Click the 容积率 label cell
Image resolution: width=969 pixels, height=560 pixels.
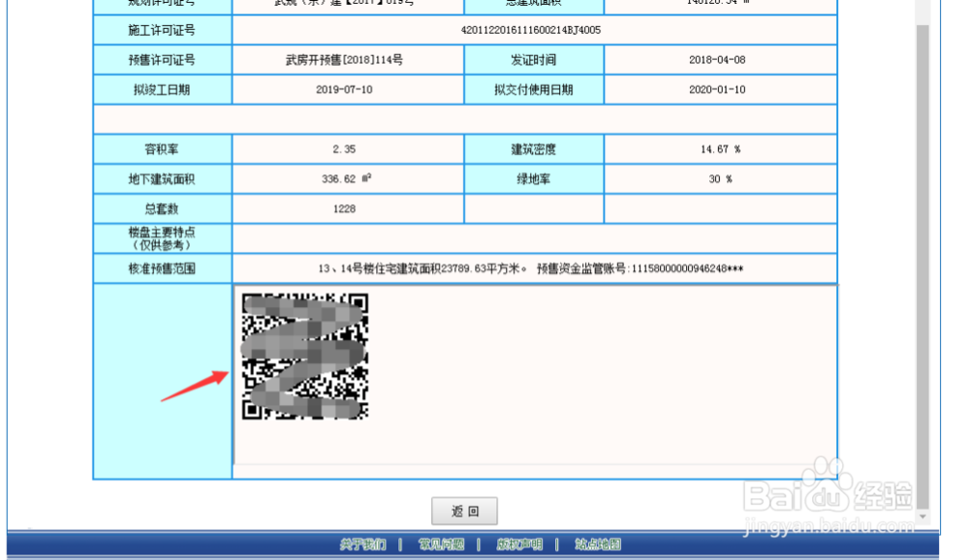pyautogui.click(x=163, y=149)
